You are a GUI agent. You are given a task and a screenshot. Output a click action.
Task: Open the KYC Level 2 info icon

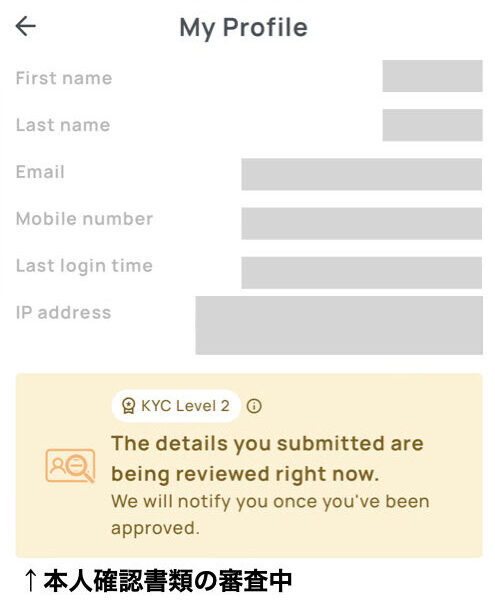point(254,406)
